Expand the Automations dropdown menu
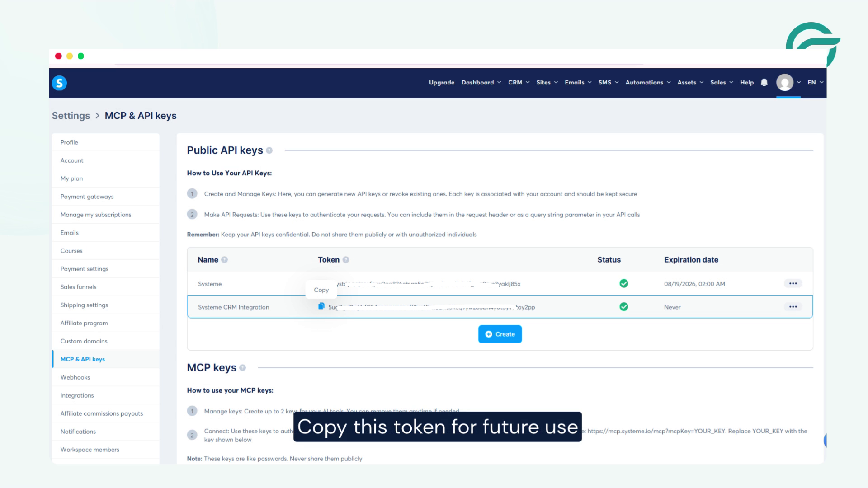The image size is (868, 488). 648,83
